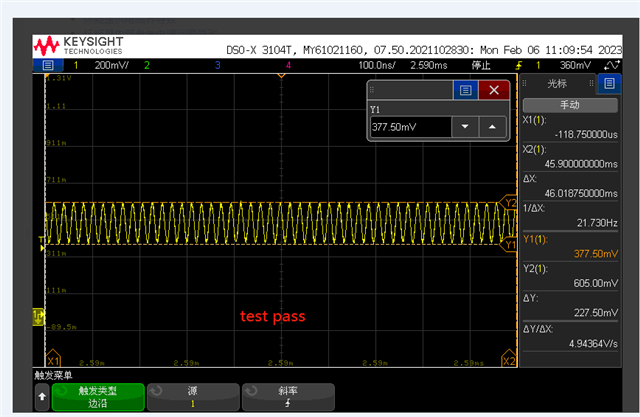
Task: Decrease Y1 value with the down arrow
Action: [464, 127]
